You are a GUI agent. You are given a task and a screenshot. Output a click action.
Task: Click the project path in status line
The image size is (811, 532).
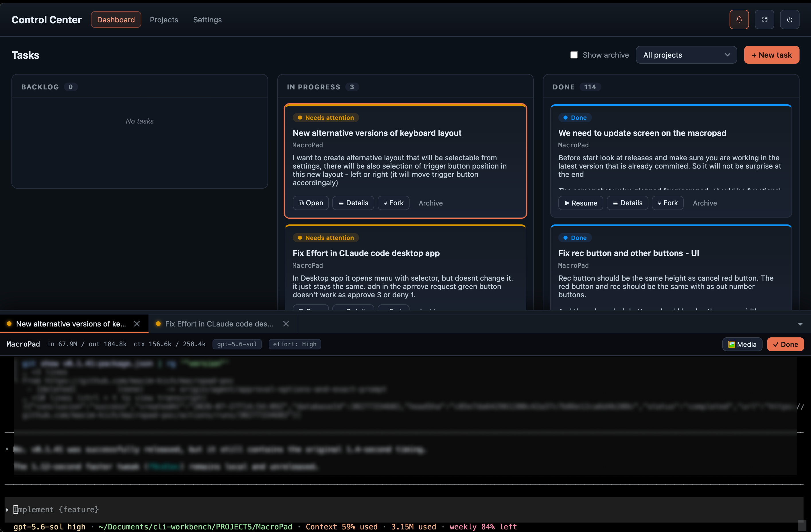coord(195,527)
